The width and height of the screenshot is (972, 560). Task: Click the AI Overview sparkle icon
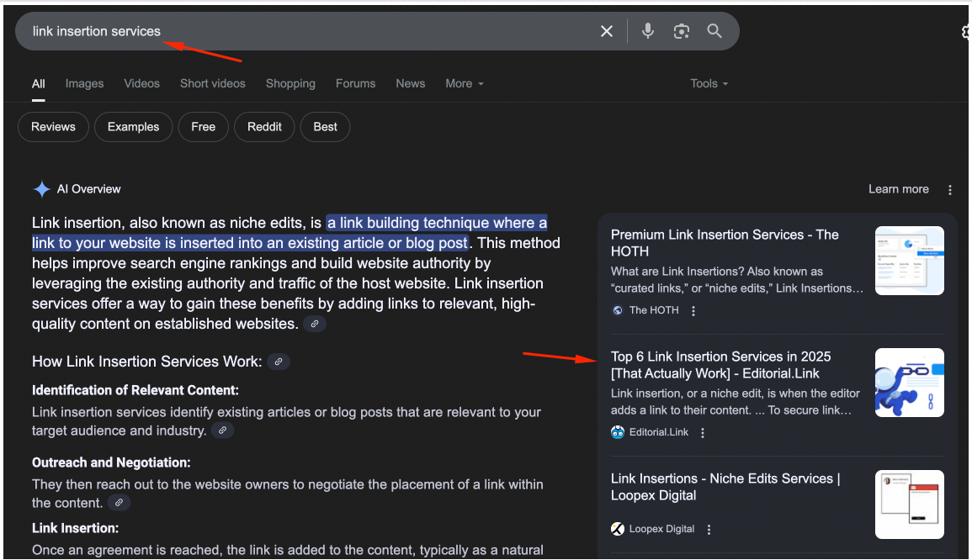[41, 189]
